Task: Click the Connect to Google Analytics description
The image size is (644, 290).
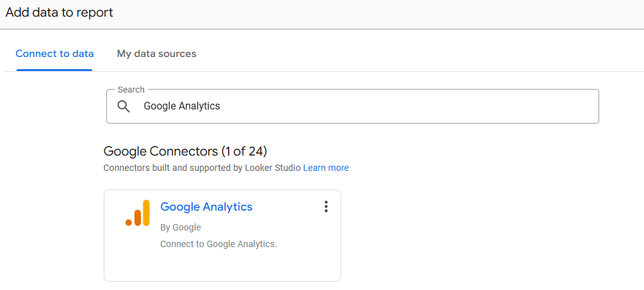Action: (x=218, y=244)
